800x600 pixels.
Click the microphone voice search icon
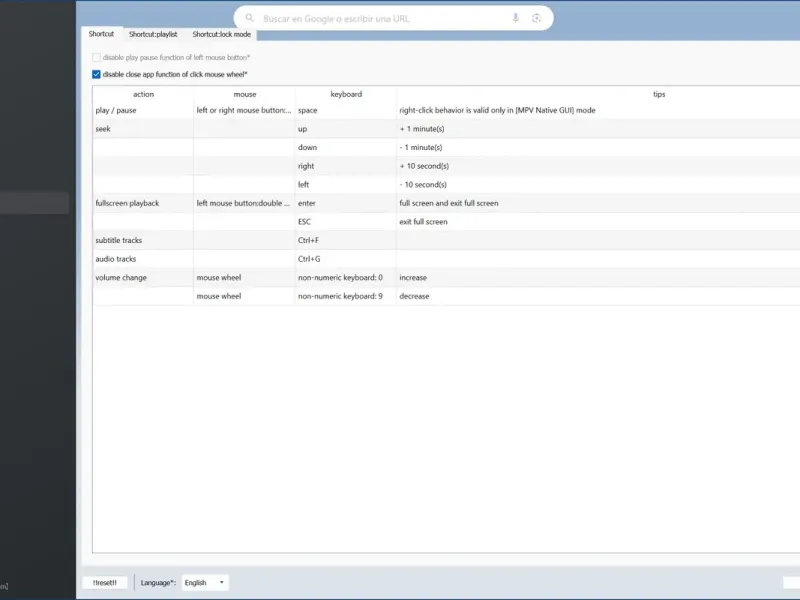[515, 18]
